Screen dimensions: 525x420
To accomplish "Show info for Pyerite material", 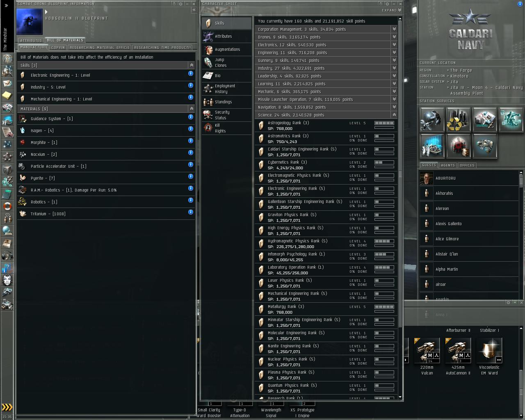I will tap(191, 176).
